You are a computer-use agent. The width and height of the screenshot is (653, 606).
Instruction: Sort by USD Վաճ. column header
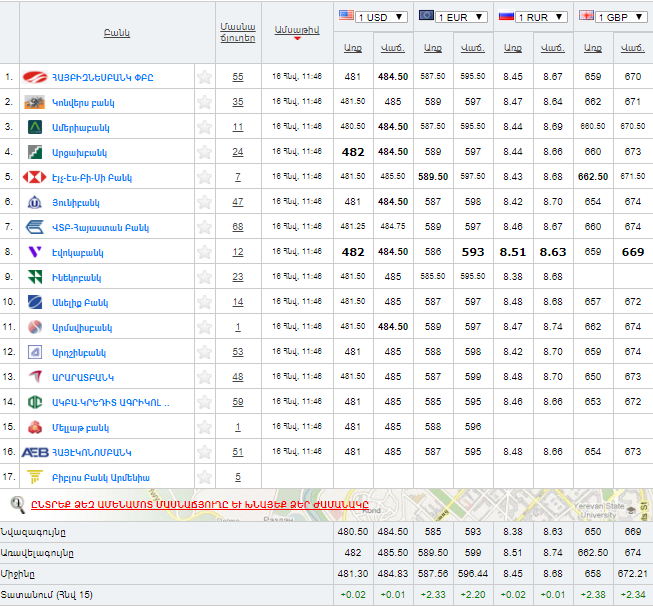(x=393, y=48)
